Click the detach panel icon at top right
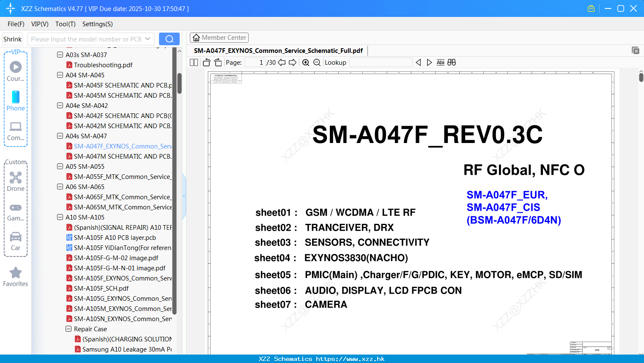The image size is (644, 363). [x=636, y=50]
